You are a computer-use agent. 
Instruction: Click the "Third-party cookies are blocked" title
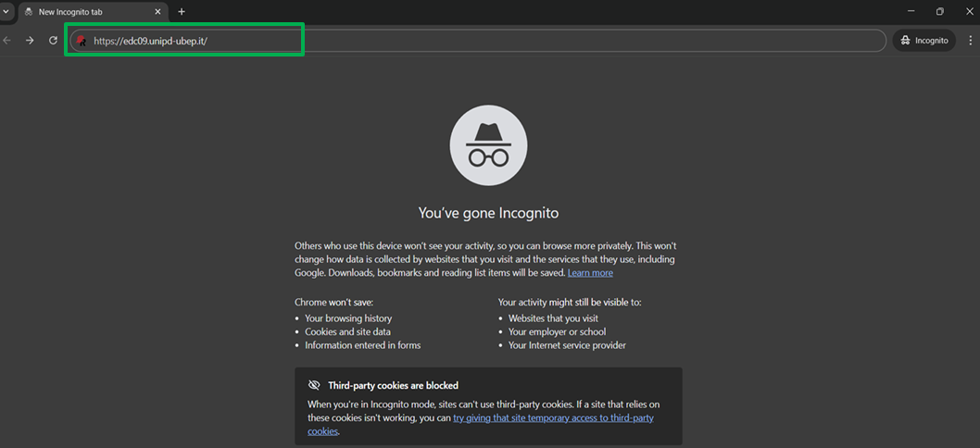click(393, 385)
